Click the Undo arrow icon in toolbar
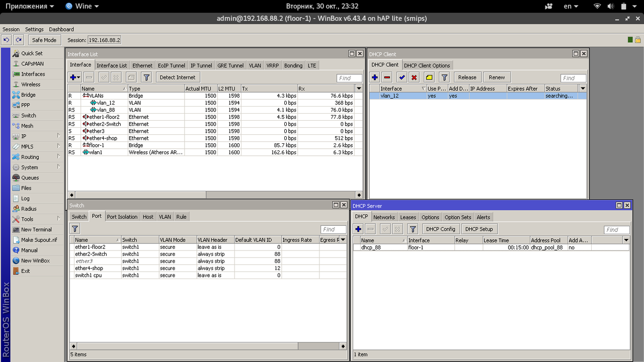The width and height of the screenshot is (644, 362). [x=6, y=40]
